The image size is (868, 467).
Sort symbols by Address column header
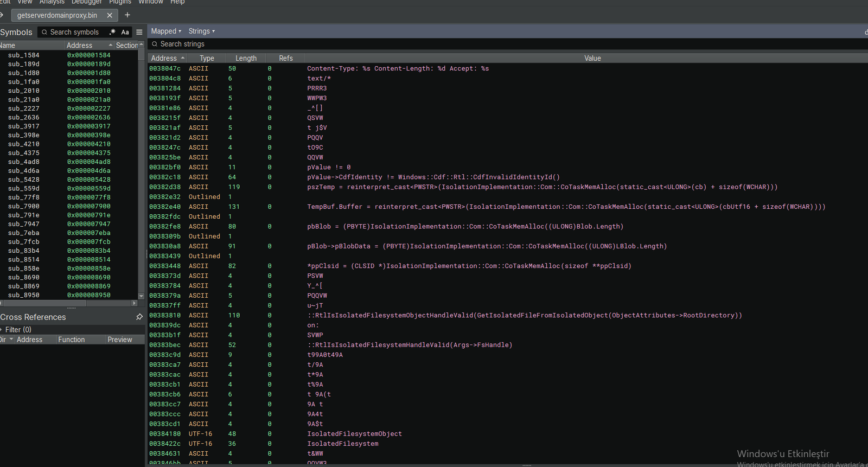[89, 45]
